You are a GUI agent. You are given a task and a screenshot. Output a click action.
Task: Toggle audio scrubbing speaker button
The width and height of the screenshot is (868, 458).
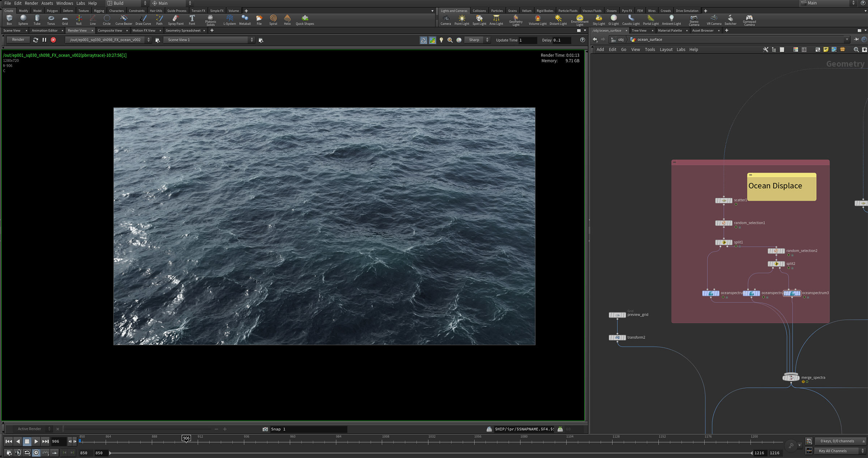click(18, 453)
